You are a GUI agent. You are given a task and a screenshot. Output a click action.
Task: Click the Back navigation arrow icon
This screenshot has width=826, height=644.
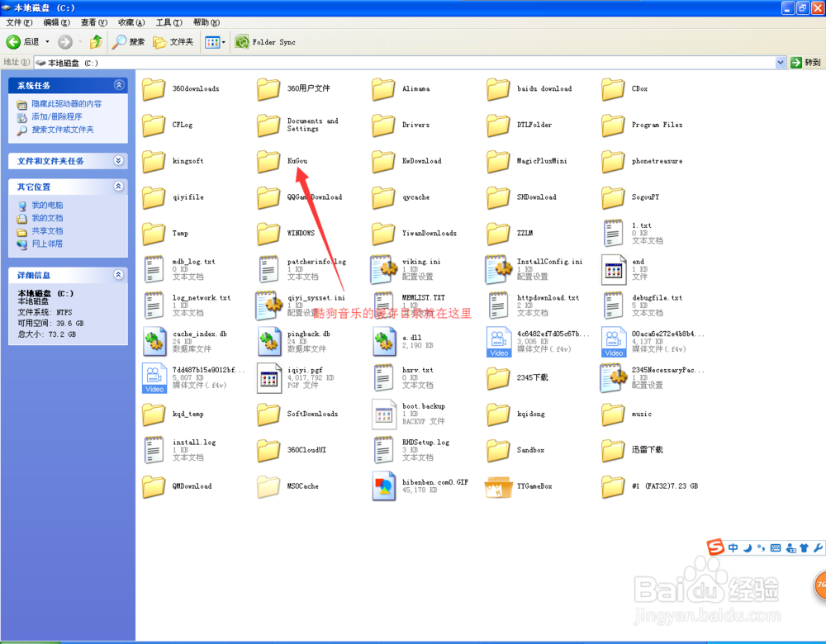13,41
